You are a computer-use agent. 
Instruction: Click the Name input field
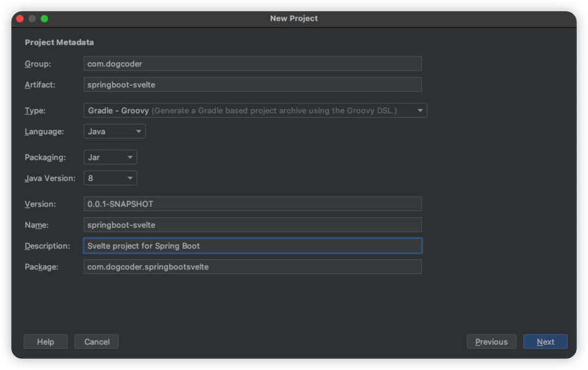[x=252, y=225]
